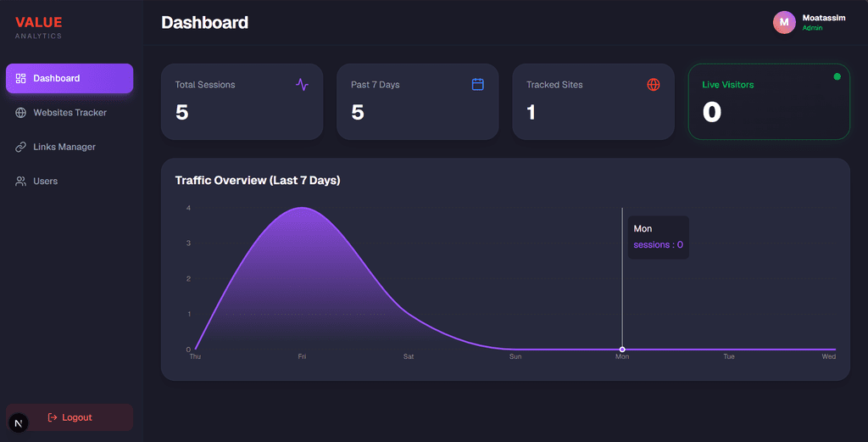Open the Websites Tracker page

pyautogui.click(x=70, y=113)
